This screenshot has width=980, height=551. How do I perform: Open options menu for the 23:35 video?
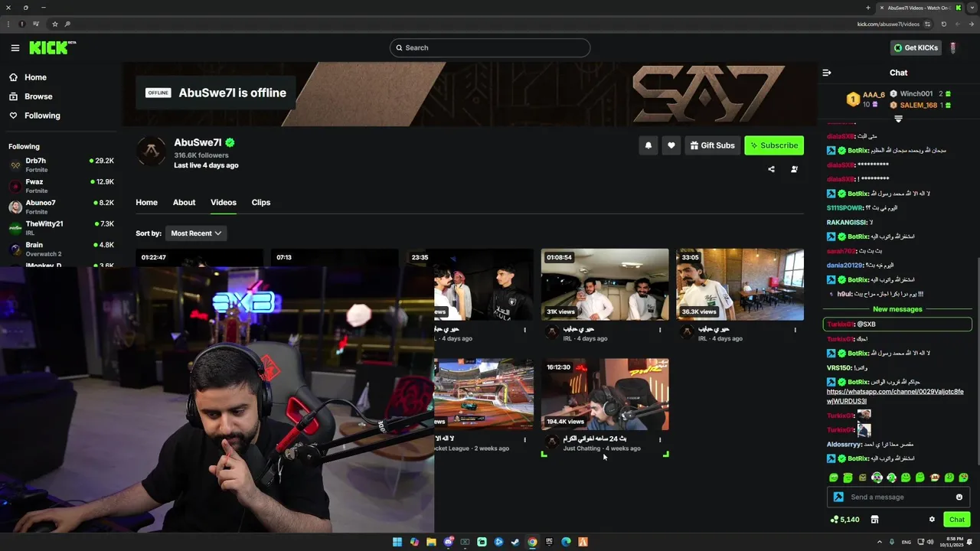tap(524, 330)
